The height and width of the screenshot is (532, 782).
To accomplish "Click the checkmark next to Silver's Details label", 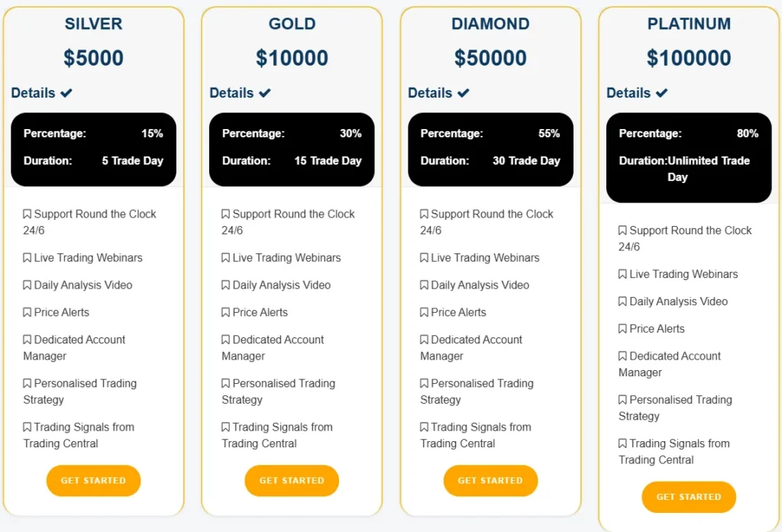I will 67,92.
